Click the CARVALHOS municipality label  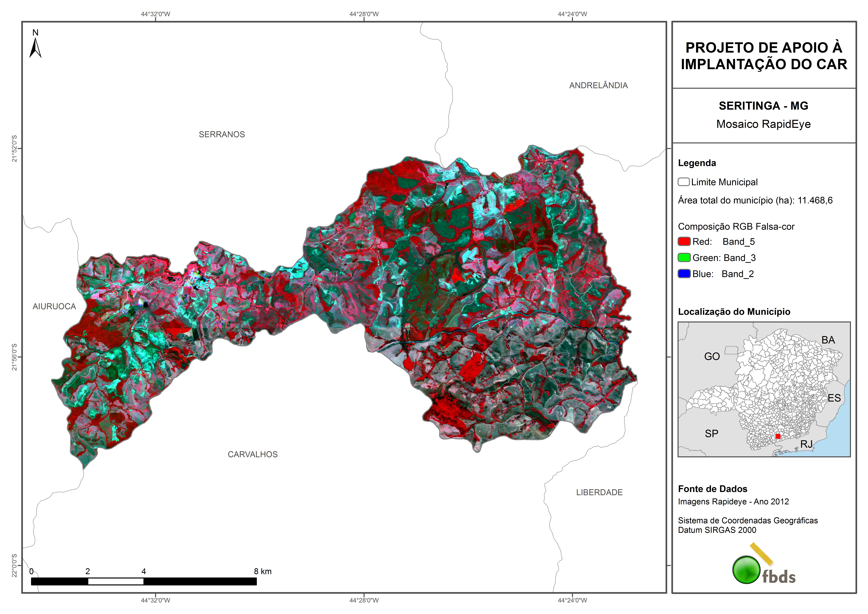253,454
